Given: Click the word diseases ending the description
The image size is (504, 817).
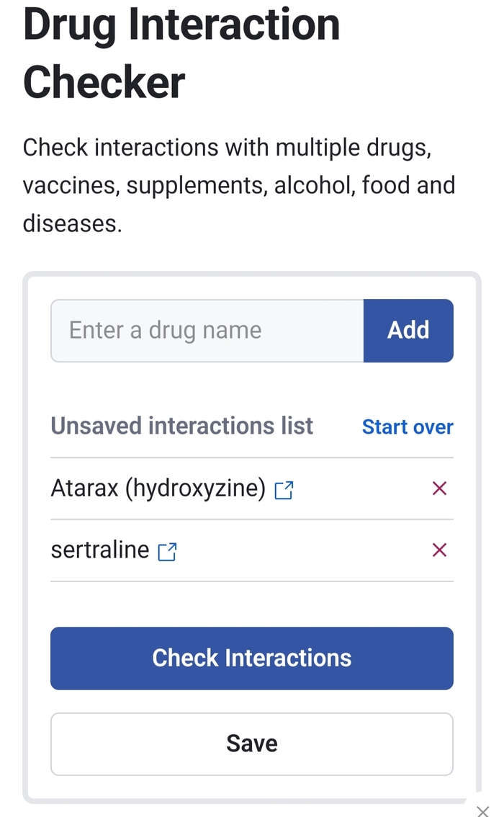Looking at the screenshot, I should click(72, 223).
